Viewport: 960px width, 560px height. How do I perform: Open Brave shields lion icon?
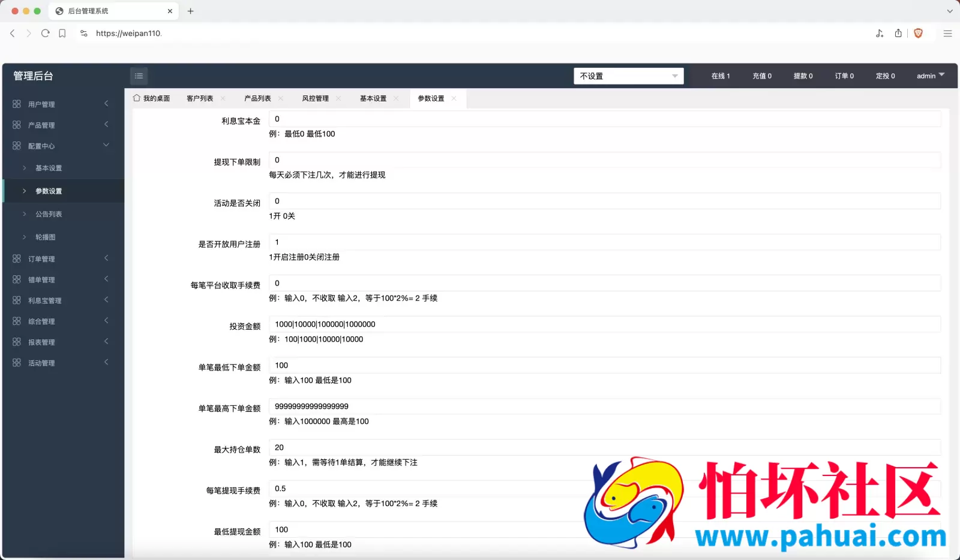pos(918,34)
